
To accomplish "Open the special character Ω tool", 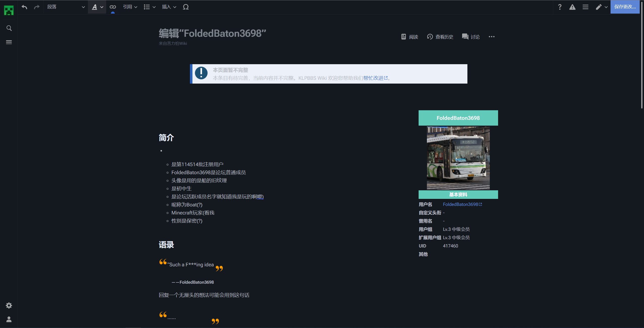I will [x=186, y=7].
